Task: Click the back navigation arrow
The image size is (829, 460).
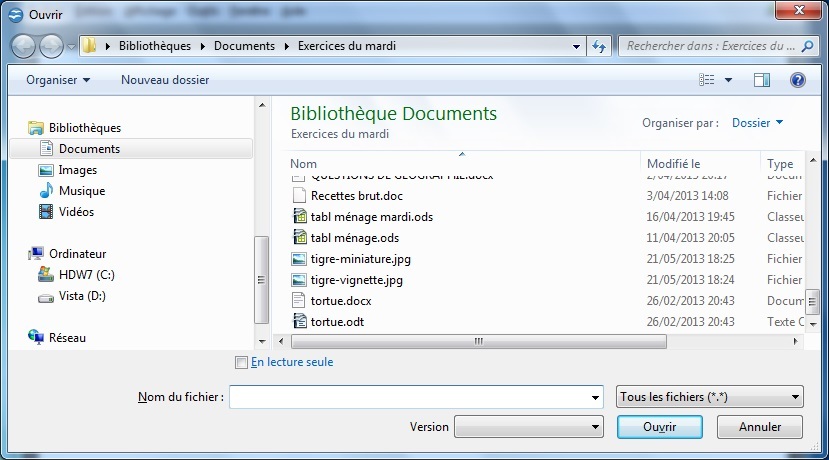Action: [24, 46]
